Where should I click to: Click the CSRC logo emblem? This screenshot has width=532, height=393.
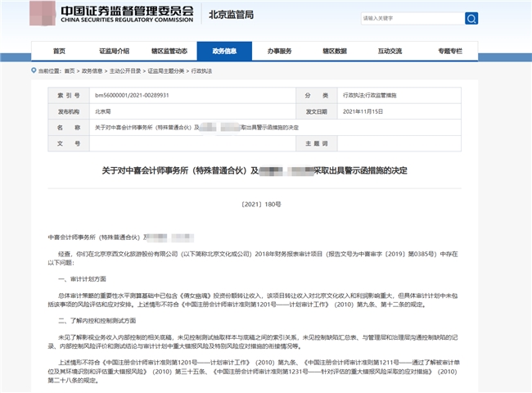coord(48,14)
